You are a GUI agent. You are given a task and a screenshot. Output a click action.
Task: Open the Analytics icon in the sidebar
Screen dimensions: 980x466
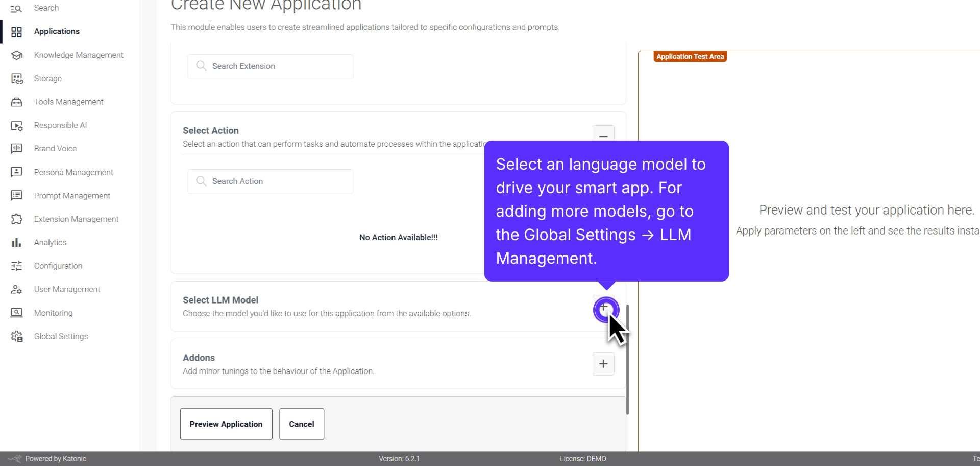(17, 242)
